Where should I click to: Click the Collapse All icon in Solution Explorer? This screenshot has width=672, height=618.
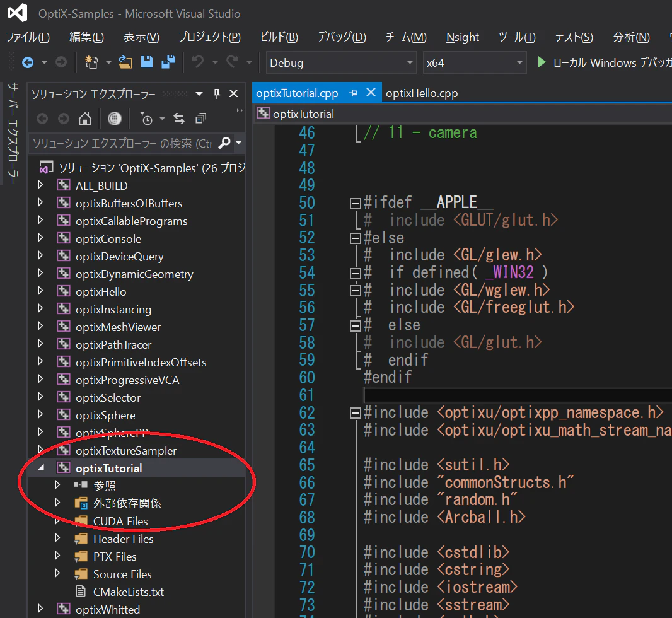tap(200, 119)
